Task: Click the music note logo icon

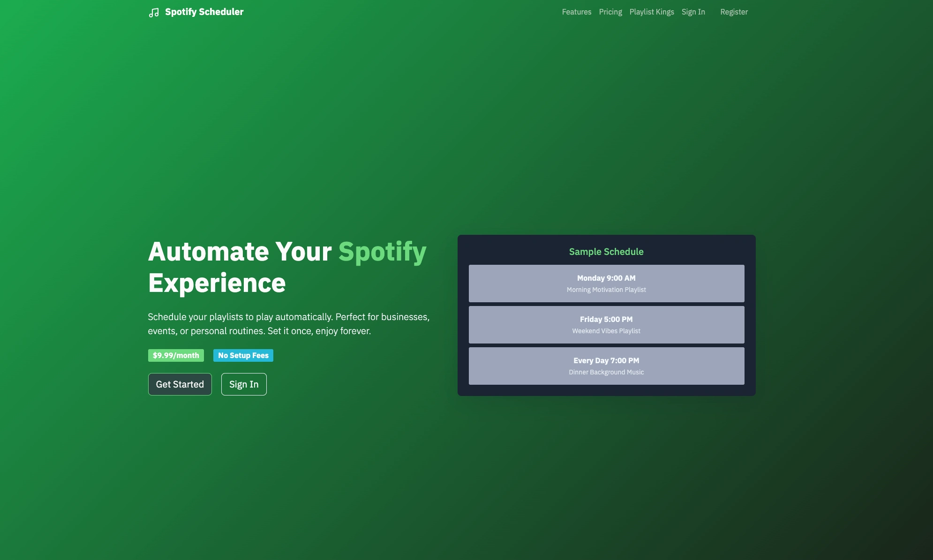Action: [x=154, y=13]
